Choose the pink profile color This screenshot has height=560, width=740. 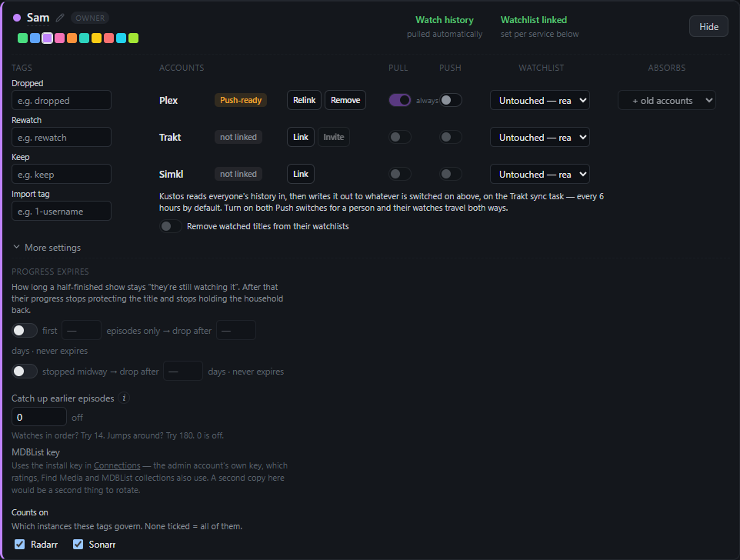59,38
